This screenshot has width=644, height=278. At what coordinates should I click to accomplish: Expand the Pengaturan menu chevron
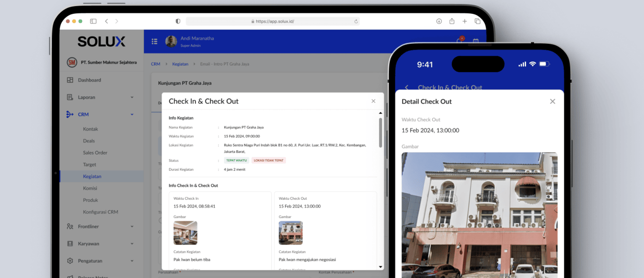click(x=132, y=261)
